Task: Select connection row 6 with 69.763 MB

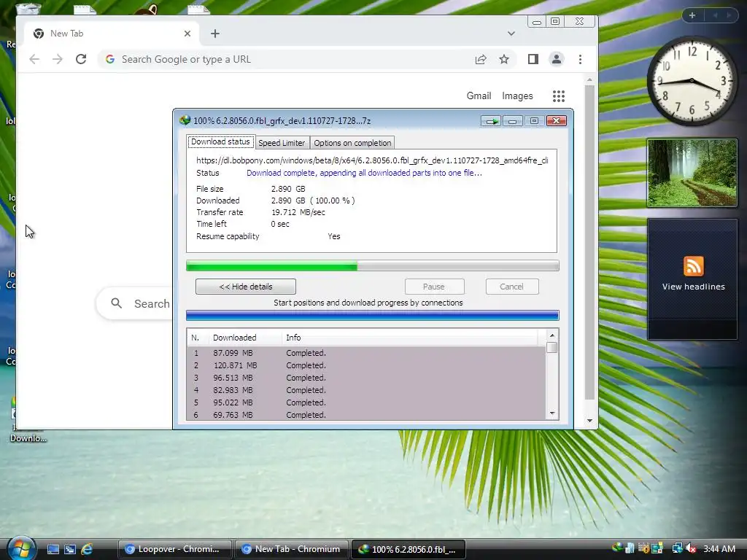Action: tap(366, 415)
